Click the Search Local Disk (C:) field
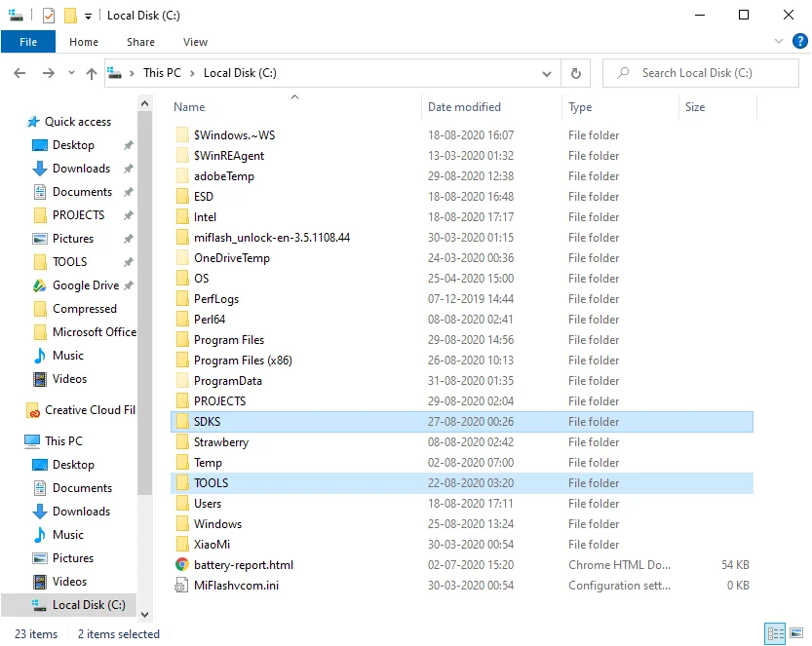Screen dimensions: 812x646 point(701,73)
